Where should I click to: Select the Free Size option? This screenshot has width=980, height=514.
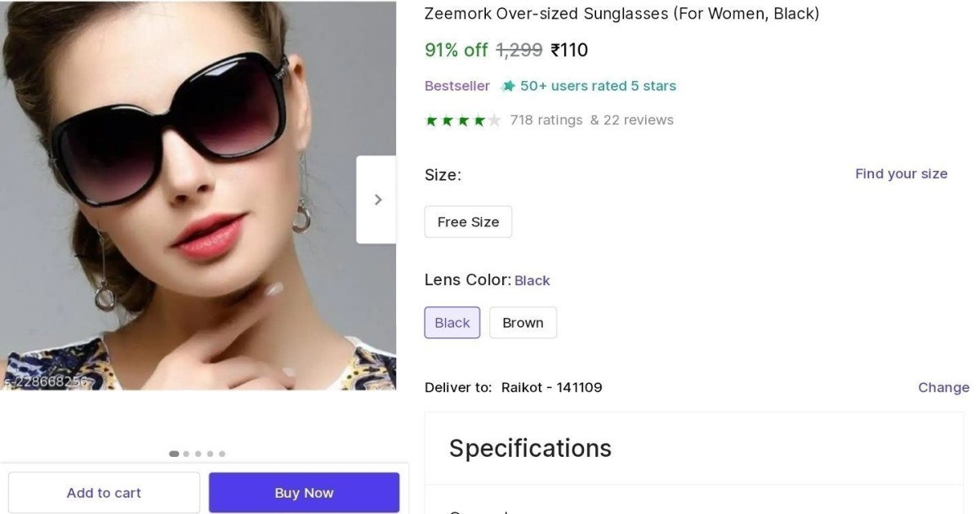[468, 221]
